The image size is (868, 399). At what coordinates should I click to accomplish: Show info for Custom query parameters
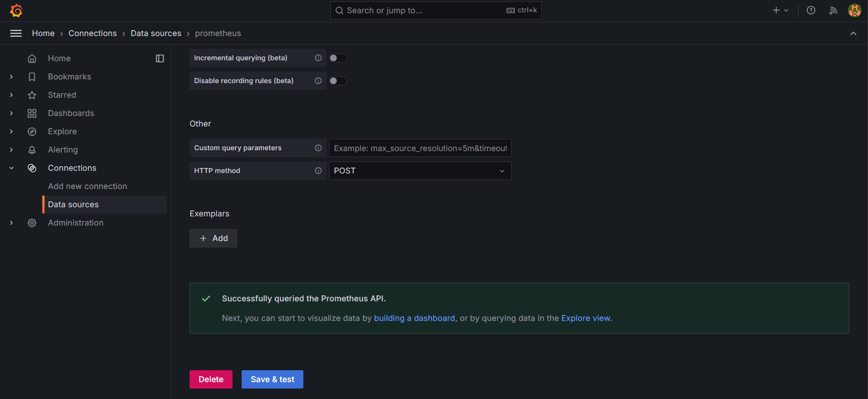[318, 148]
